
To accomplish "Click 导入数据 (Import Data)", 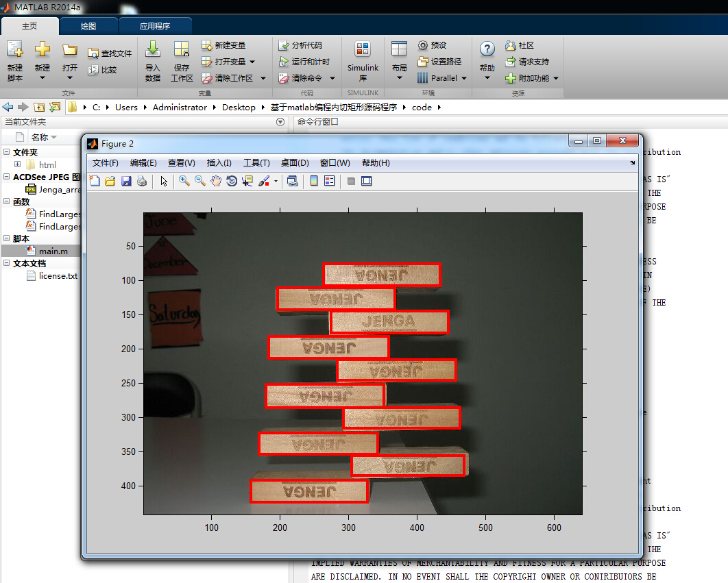I will tap(153, 61).
